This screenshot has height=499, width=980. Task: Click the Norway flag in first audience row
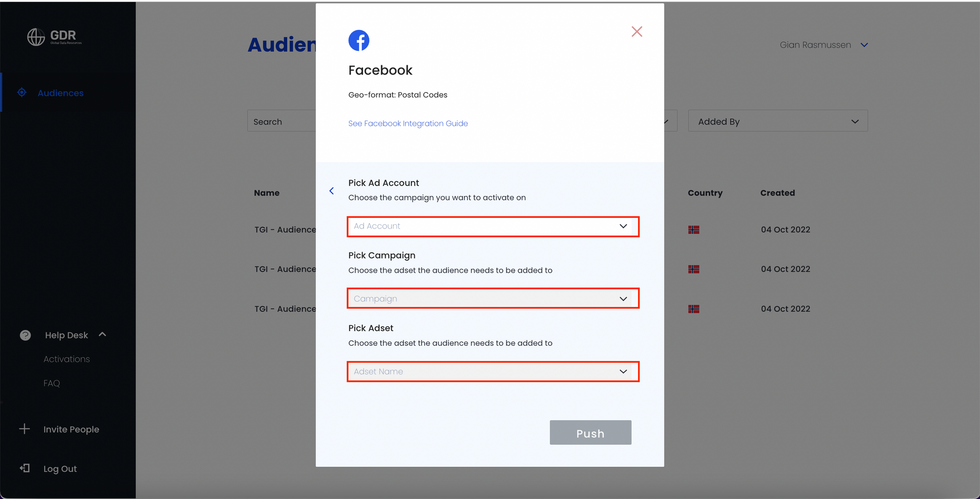point(694,230)
